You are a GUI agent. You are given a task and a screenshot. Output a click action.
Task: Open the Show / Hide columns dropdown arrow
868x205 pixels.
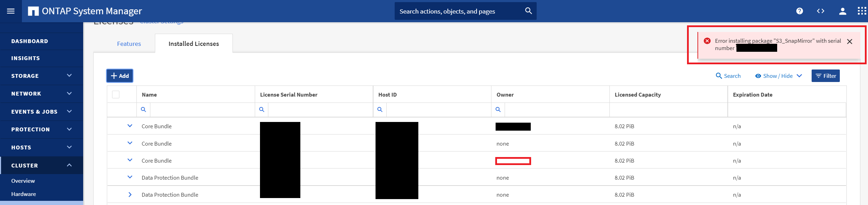[x=799, y=76]
